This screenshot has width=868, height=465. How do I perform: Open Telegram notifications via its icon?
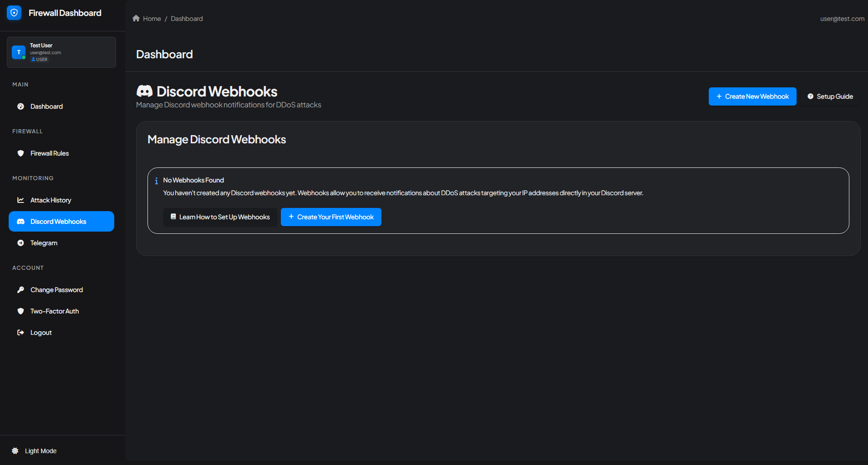[x=21, y=243]
